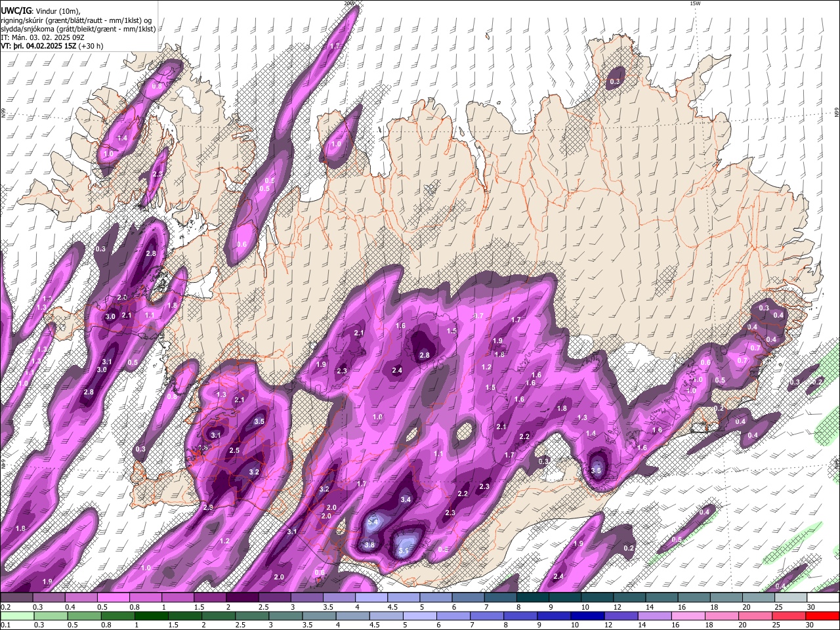Click the '(+30 h)' forecast offset text
This screenshot has width=840, height=630.
91,46
